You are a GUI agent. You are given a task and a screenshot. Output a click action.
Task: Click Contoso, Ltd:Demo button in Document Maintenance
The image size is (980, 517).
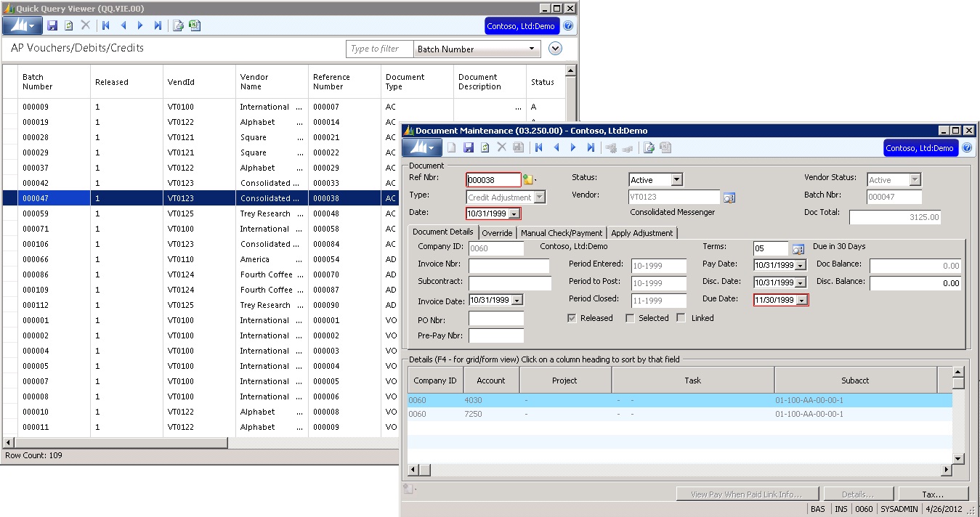920,147
